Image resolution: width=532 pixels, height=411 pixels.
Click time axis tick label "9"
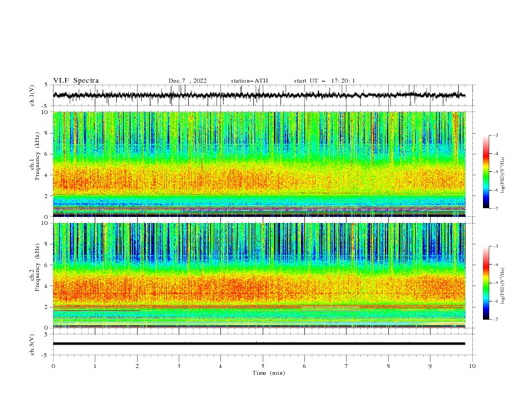(430, 366)
